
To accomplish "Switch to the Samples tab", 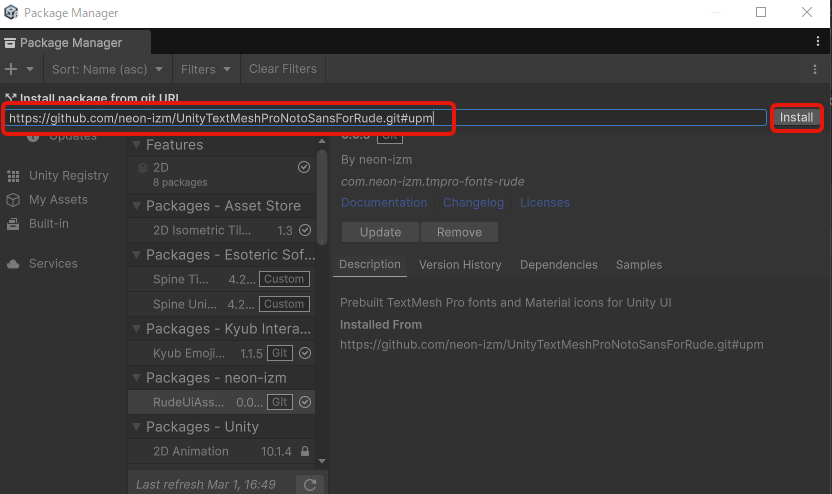I will pos(639,265).
